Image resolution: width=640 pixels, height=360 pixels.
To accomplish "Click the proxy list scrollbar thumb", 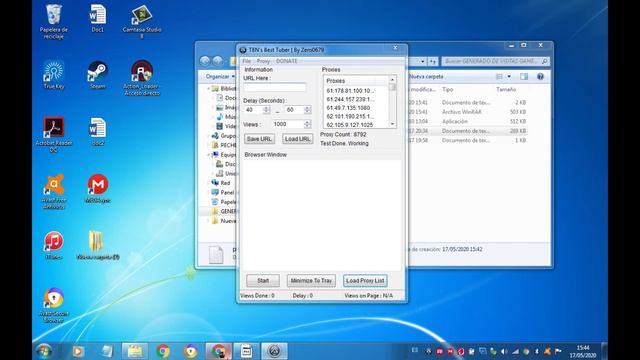I will (x=392, y=87).
